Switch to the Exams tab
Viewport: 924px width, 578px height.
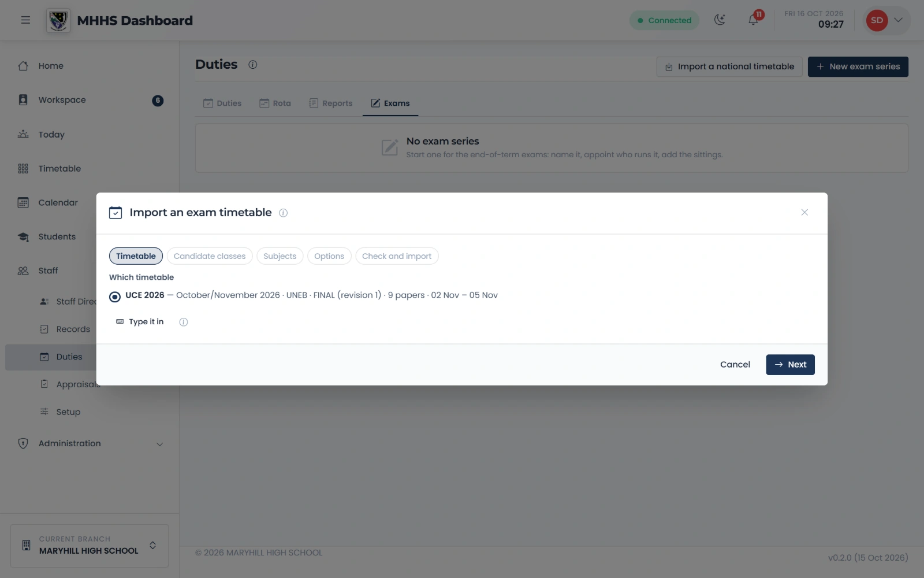pos(390,103)
